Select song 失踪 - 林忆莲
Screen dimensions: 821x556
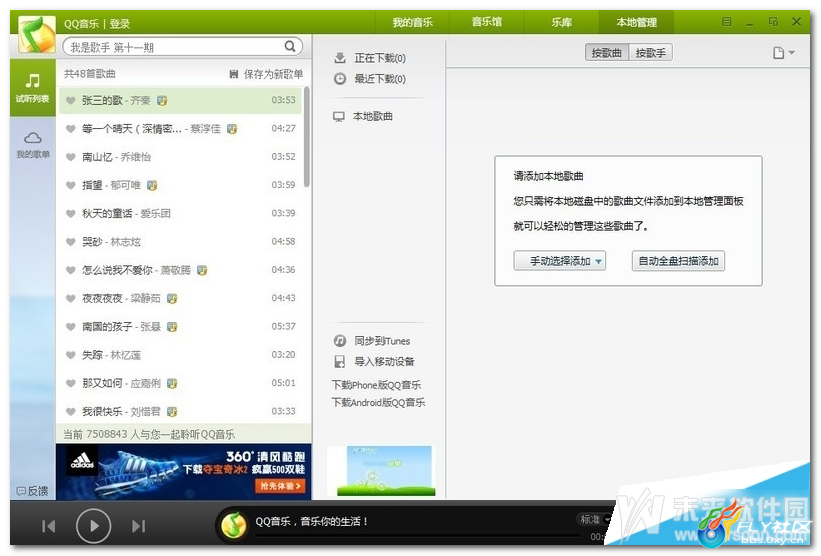tap(180, 355)
